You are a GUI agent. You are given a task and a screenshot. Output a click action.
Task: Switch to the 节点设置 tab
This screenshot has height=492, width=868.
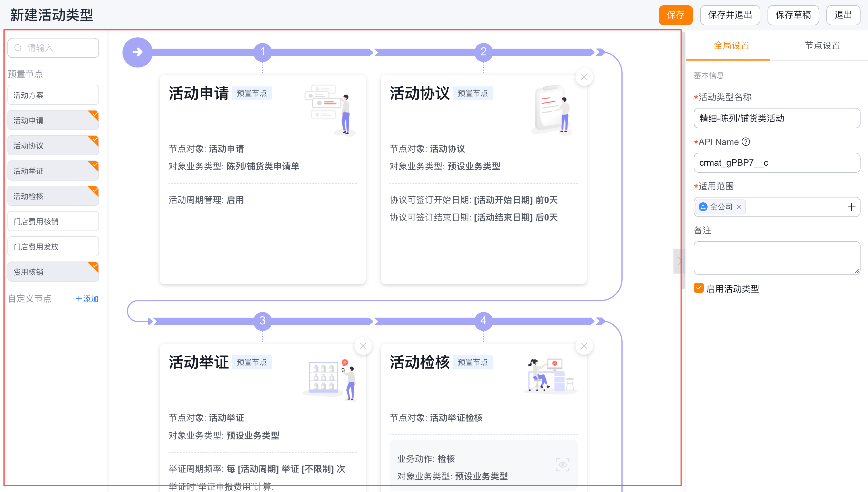822,45
